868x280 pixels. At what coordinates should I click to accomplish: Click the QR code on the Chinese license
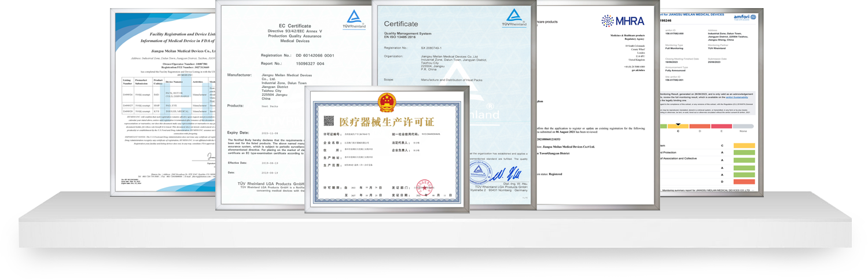[x=329, y=121]
